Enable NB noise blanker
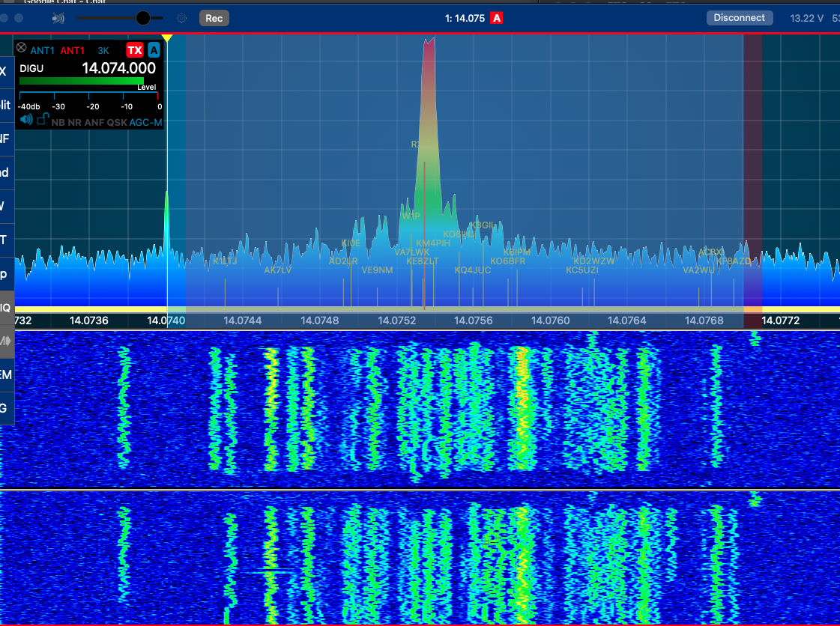Image resolution: width=840 pixels, height=626 pixels. [x=58, y=123]
